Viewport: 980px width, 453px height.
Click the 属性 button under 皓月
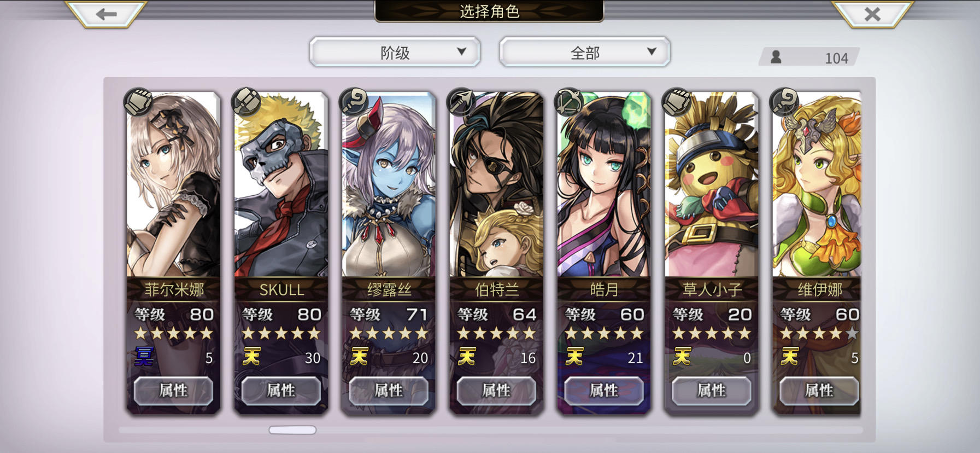(604, 391)
